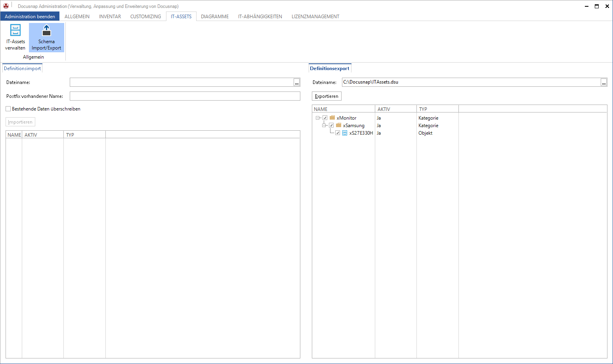
Task: Browse for export Dateiname file
Action: tap(603, 82)
